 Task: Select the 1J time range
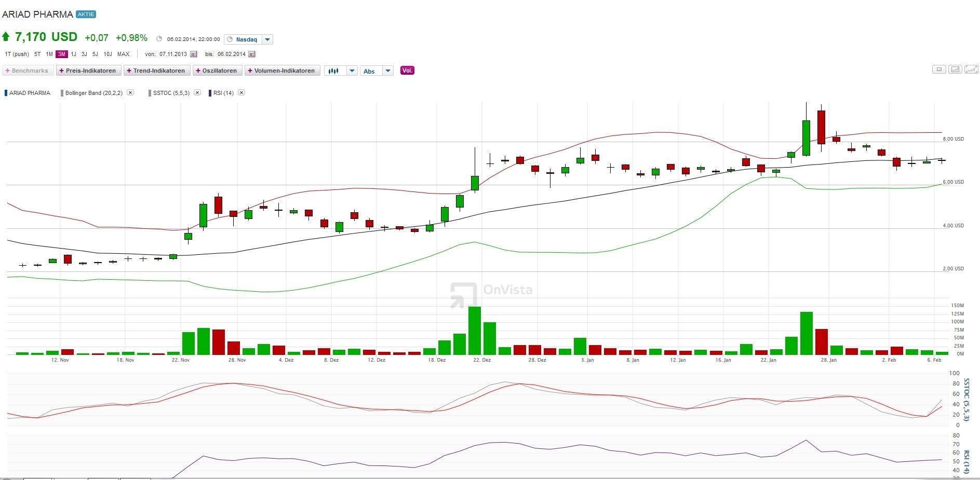(73, 54)
